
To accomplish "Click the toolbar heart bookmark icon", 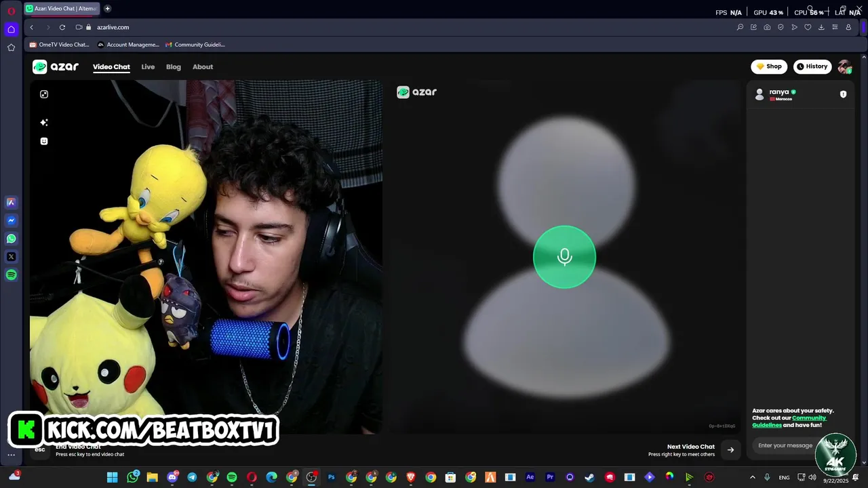I will 808,27.
